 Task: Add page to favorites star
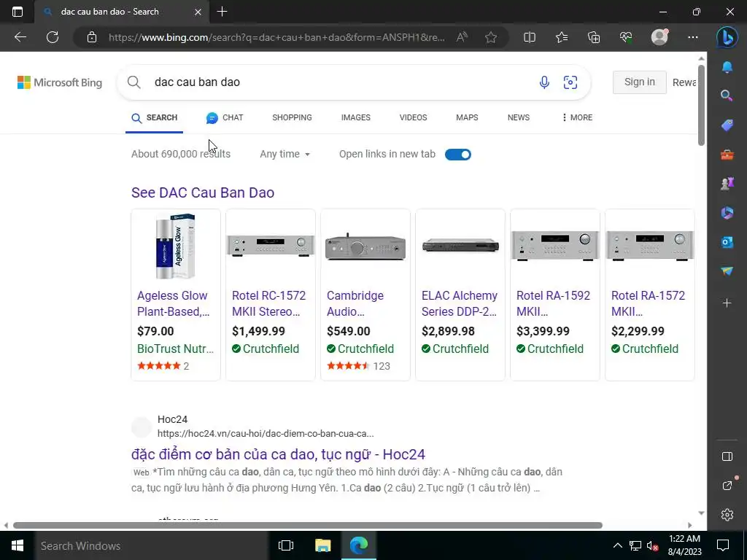pyautogui.click(x=491, y=37)
